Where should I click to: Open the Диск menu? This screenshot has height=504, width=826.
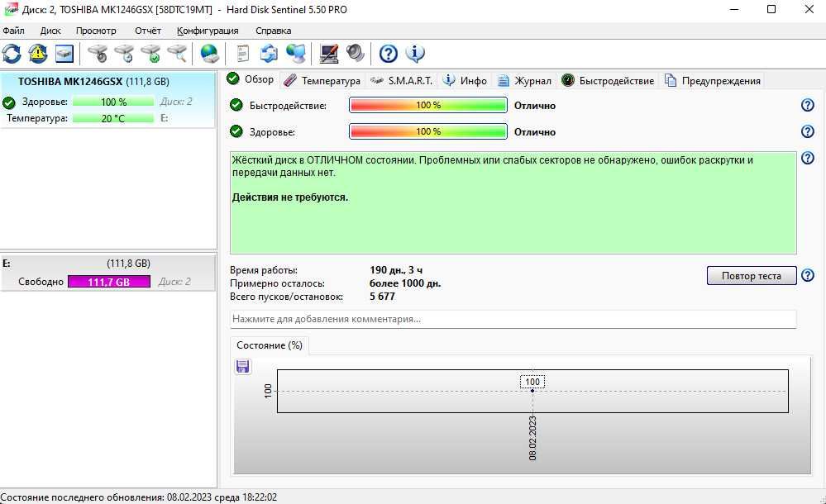50,31
